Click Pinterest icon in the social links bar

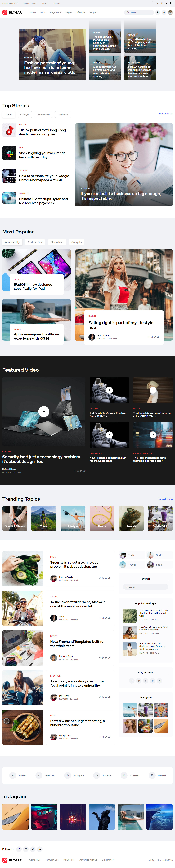[124, 775]
